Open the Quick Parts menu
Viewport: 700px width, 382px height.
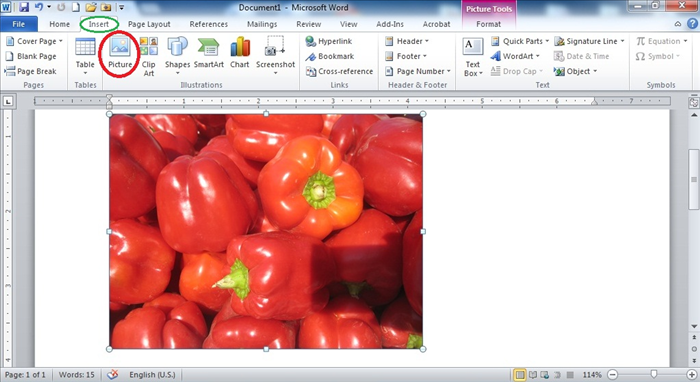tap(520, 41)
